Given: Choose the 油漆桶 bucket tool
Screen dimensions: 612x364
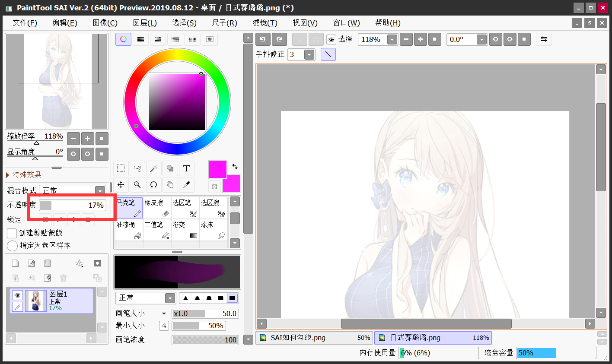Looking at the screenshot, I should (128, 230).
